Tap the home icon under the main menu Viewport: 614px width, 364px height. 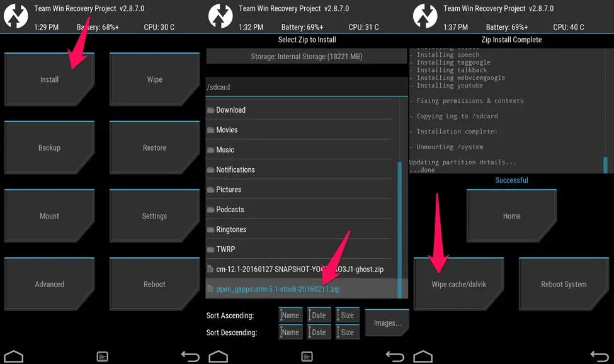point(14,356)
